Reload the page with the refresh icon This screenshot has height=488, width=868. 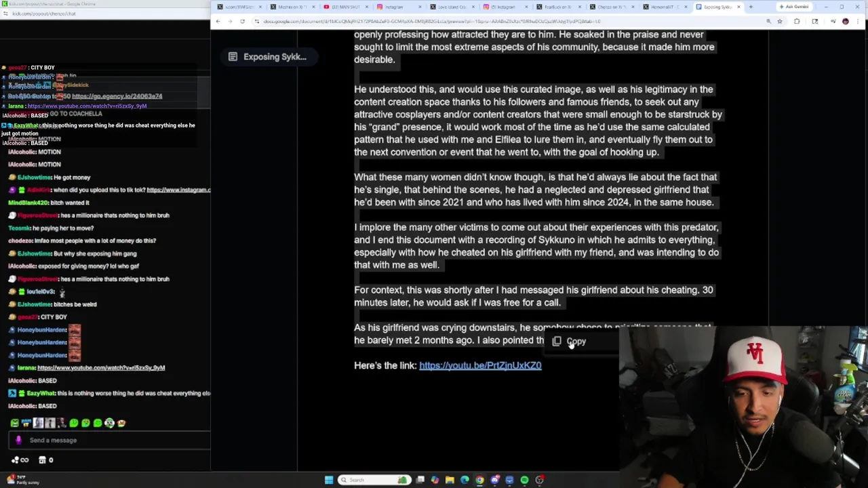(242, 22)
